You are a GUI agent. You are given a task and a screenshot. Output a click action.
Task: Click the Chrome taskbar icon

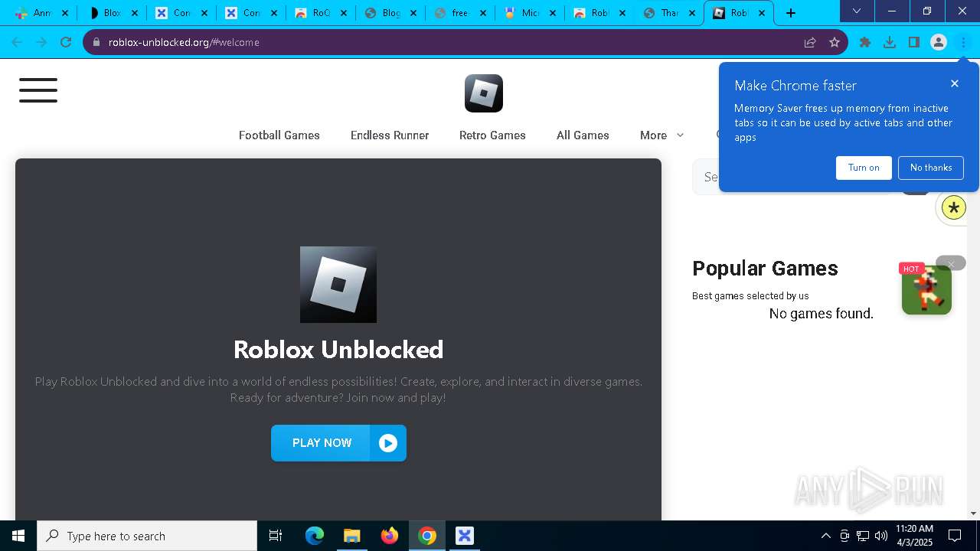(x=427, y=536)
